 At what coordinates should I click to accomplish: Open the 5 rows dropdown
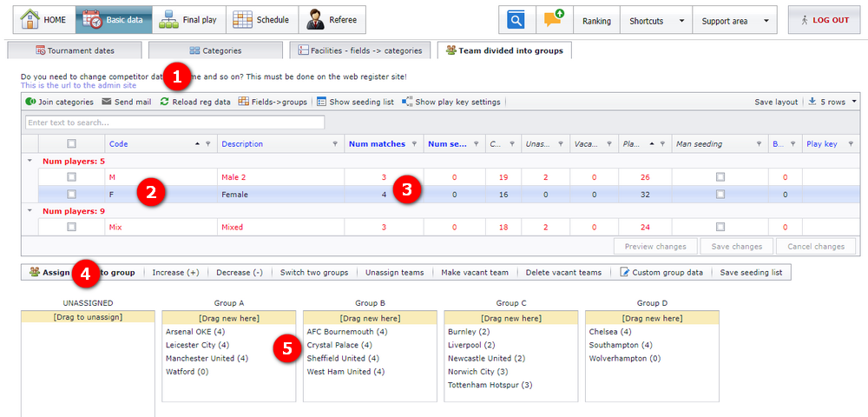(832, 102)
